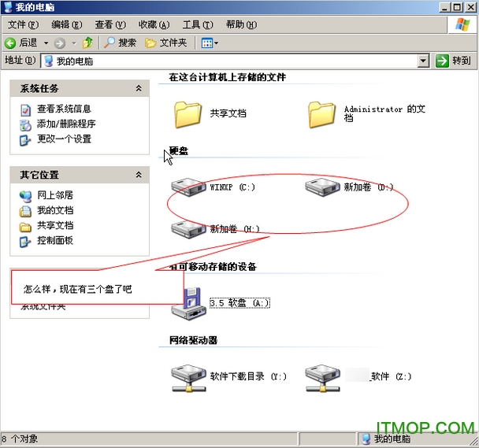Click the Up folder toolbar icon
Image resolution: width=479 pixels, height=448 pixels.
[87, 43]
